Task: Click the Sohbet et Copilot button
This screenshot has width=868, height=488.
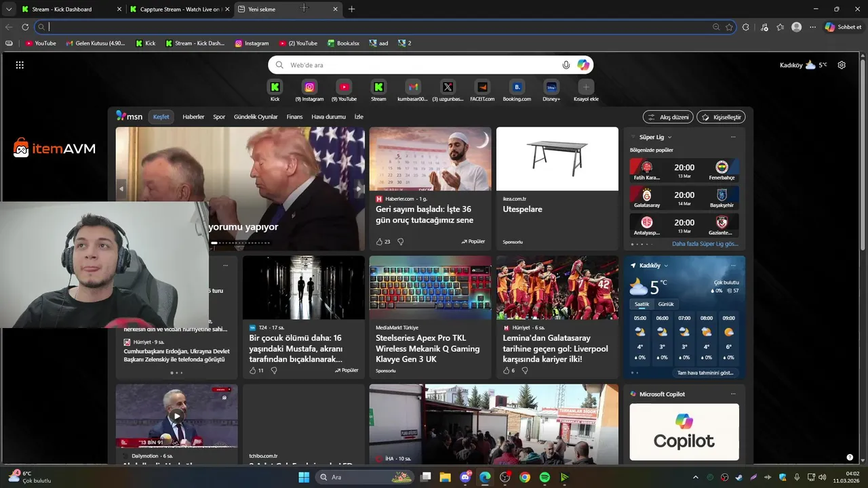Action: (x=843, y=27)
